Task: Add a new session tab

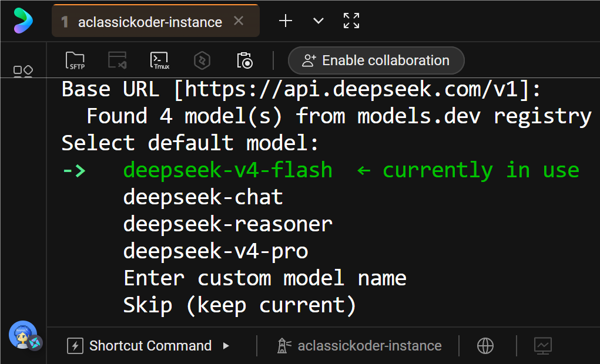Action: click(286, 21)
